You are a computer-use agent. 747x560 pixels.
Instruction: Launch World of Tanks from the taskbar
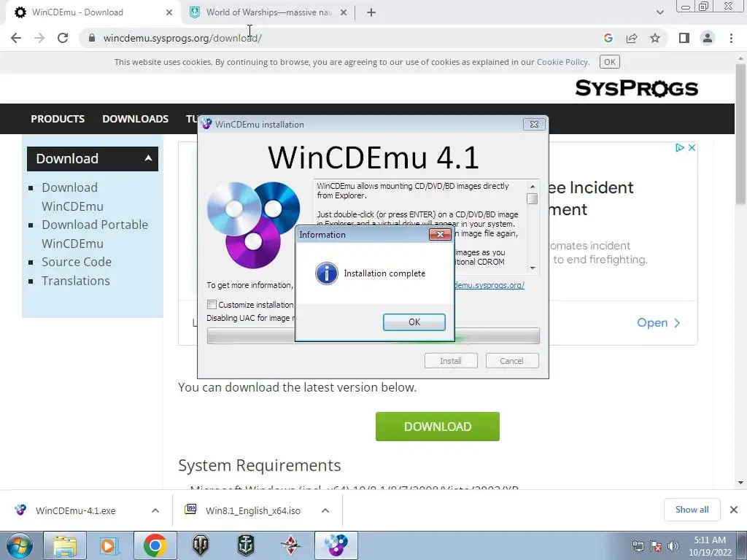click(x=201, y=545)
